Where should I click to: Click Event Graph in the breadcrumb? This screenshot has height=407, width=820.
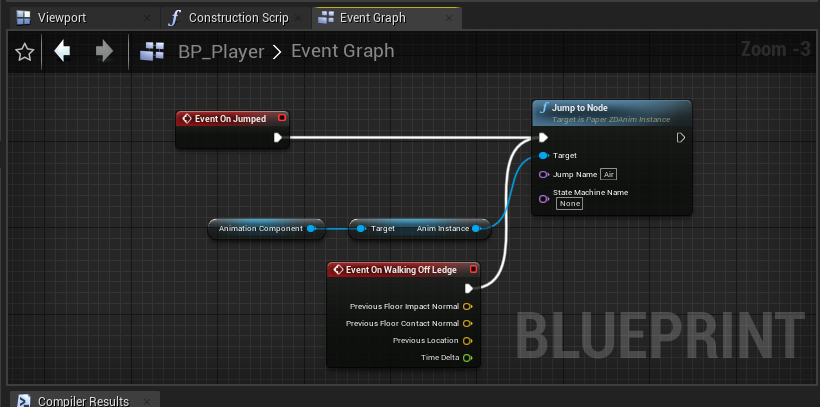pyautogui.click(x=342, y=52)
